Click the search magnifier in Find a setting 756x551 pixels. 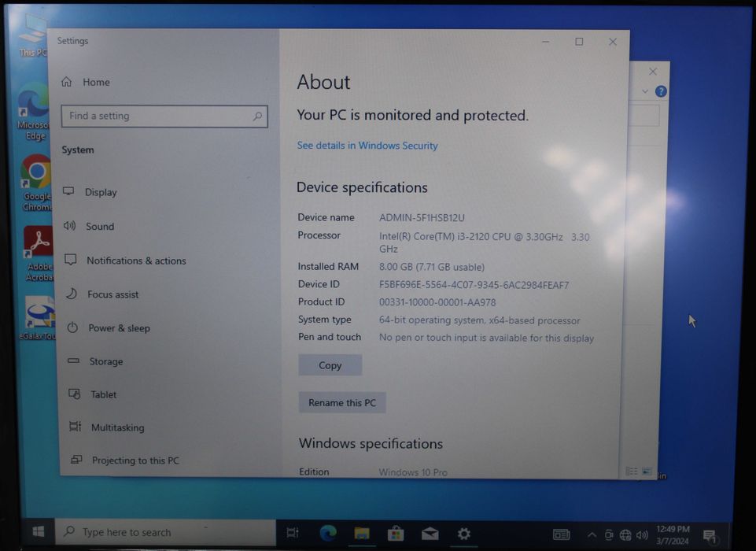point(257,116)
